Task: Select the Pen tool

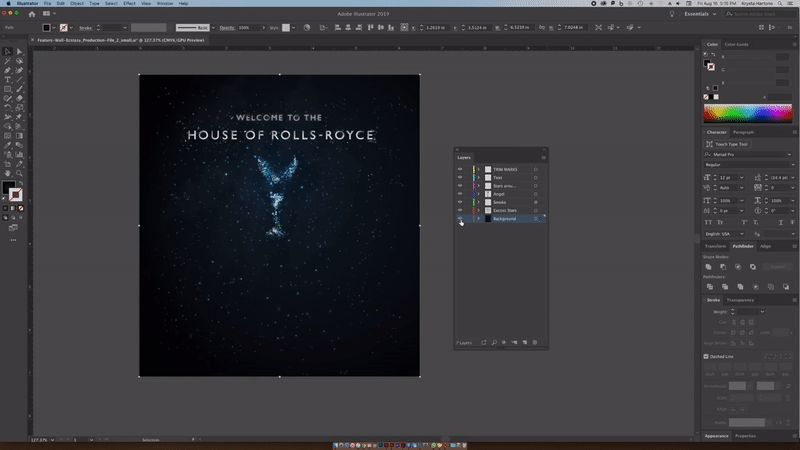Action: (8, 70)
